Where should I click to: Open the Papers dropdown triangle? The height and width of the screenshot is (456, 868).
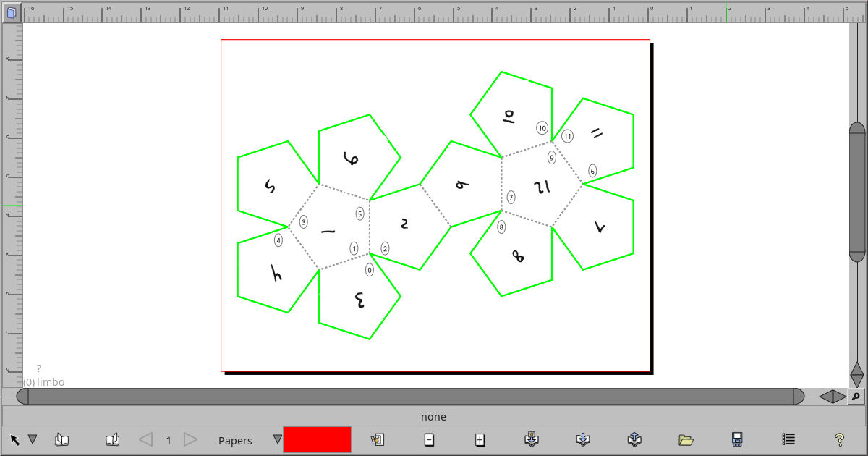277,439
